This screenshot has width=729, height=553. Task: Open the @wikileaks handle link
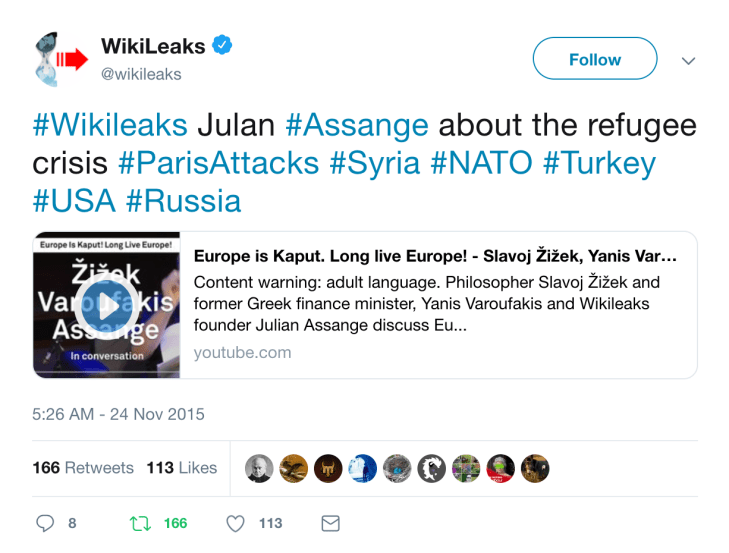click(x=141, y=73)
